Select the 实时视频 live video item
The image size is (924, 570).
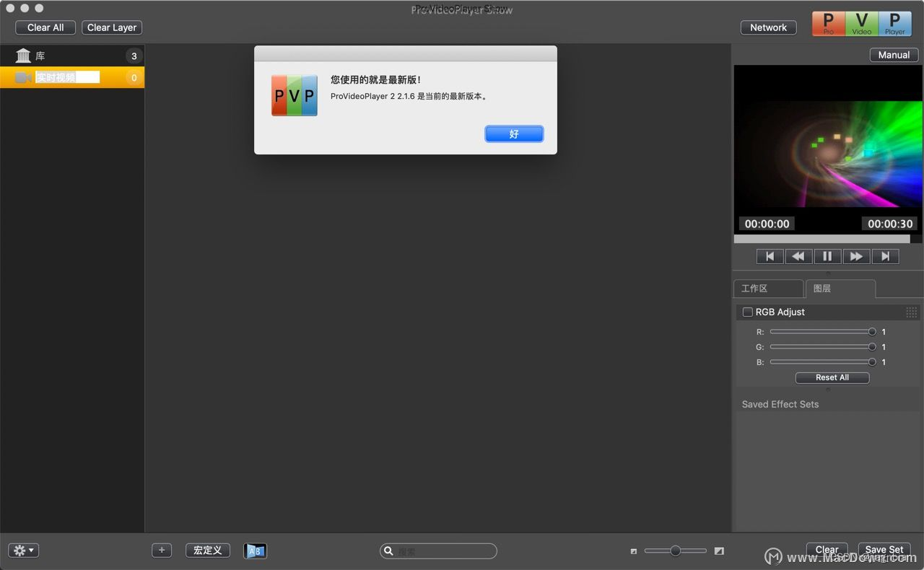click(72, 77)
